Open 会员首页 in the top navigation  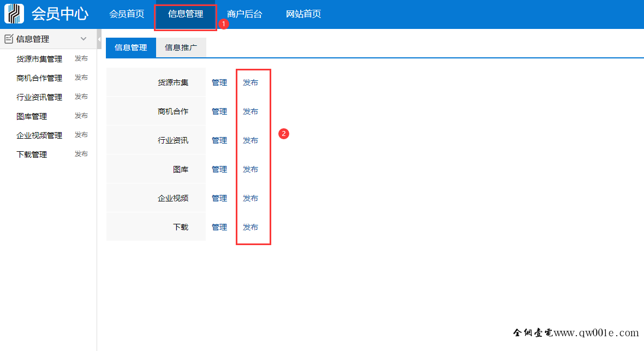(127, 14)
